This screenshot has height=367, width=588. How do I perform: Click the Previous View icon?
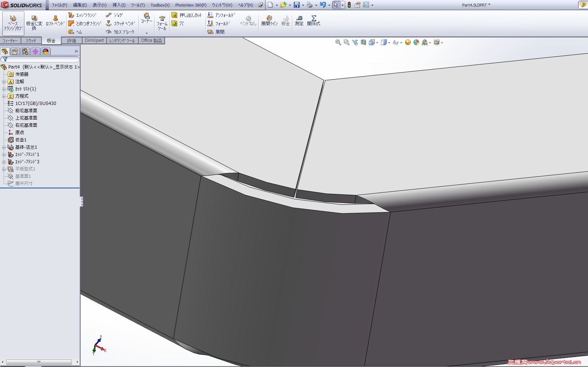coord(355,43)
